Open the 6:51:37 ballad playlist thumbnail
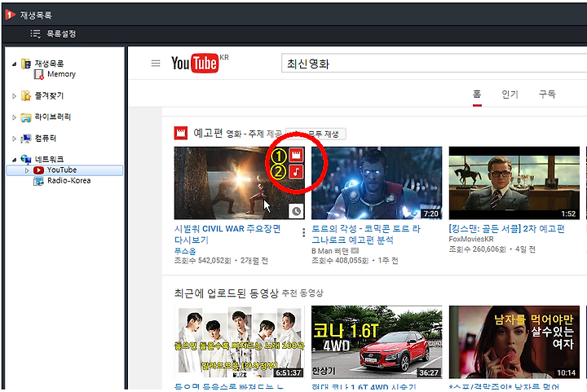Viewport: 587px width, 392px height. pos(239,341)
